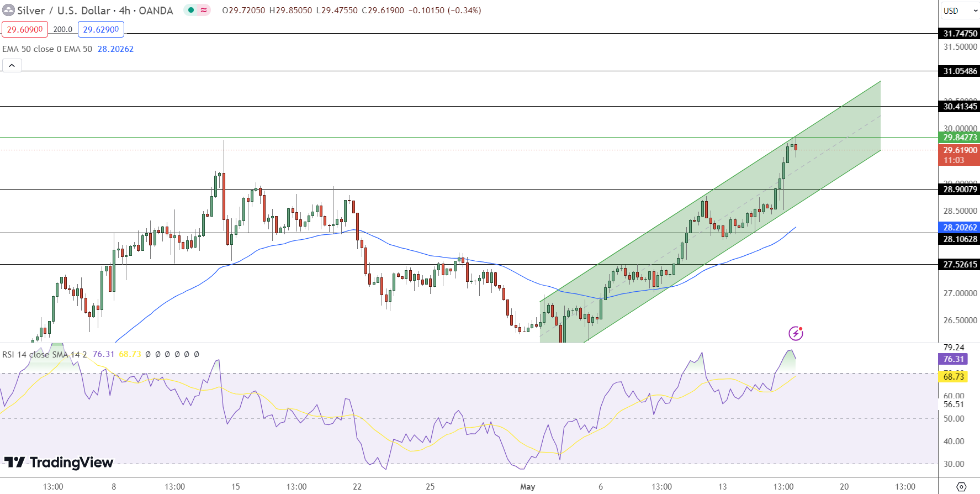Click the Silver / U.S. Dollar title

(x=64, y=10)
